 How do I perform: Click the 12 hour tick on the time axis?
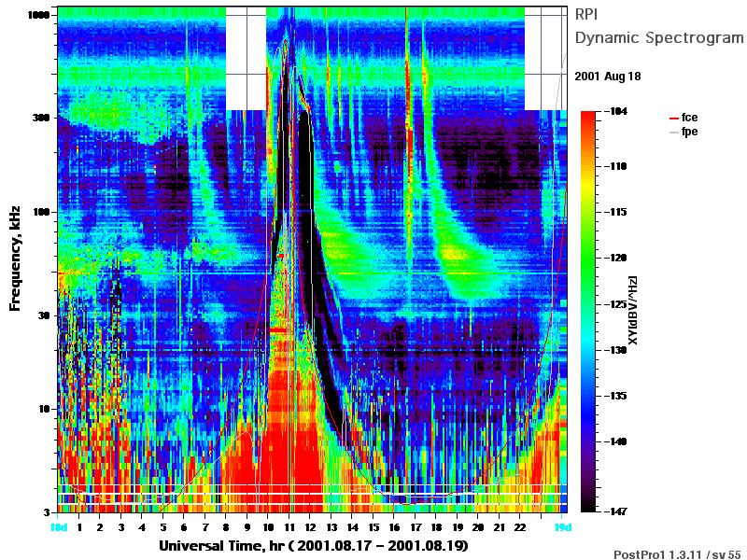point(310,527)
